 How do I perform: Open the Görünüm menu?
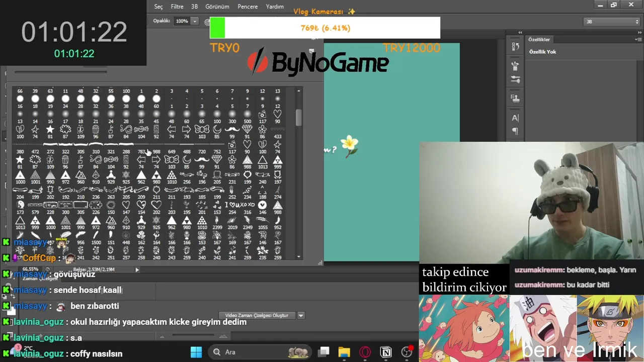(x=217, y=7)
